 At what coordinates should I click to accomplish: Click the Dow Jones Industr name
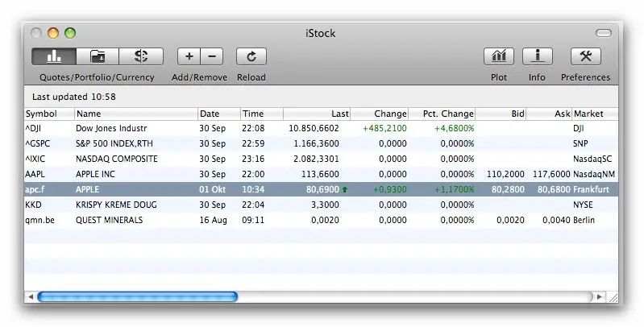click(111, 128)
